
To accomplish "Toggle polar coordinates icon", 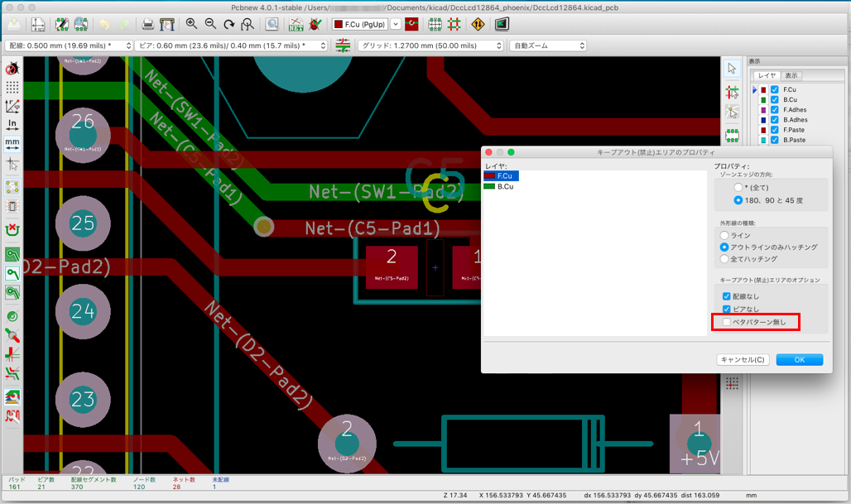I will (x=12, y=106).
